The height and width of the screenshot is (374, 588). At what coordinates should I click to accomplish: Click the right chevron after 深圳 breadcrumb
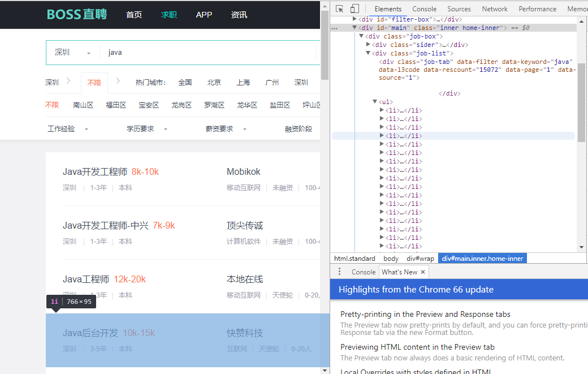[x=68, y=80]
